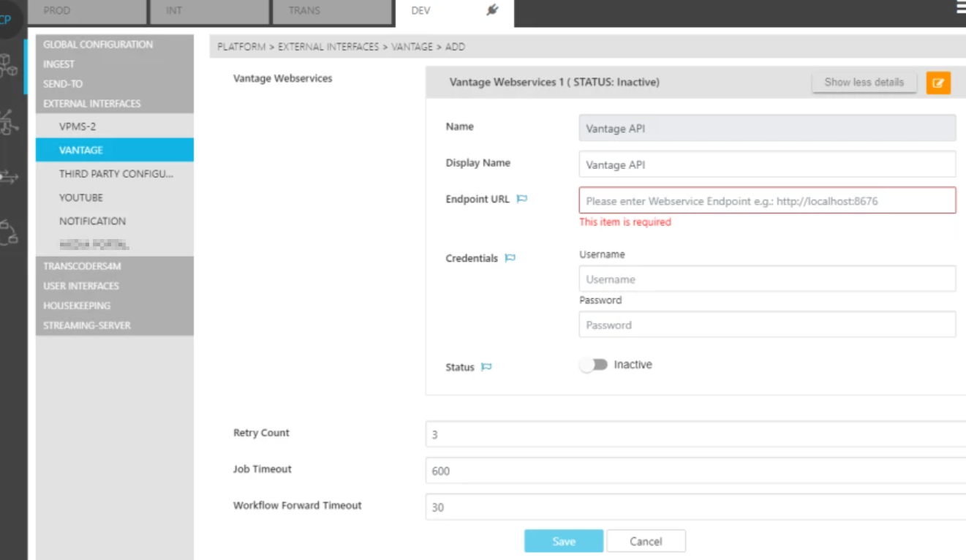The width and height of the screenshot is (966, 560).
Task: Click the flag icon next to Status
Action: [x=486, y=367]
